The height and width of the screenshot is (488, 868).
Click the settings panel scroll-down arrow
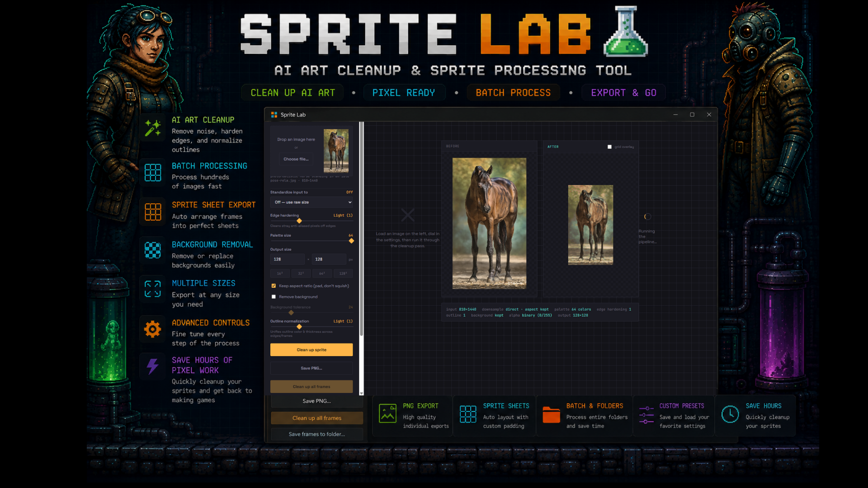coord(361,394)
